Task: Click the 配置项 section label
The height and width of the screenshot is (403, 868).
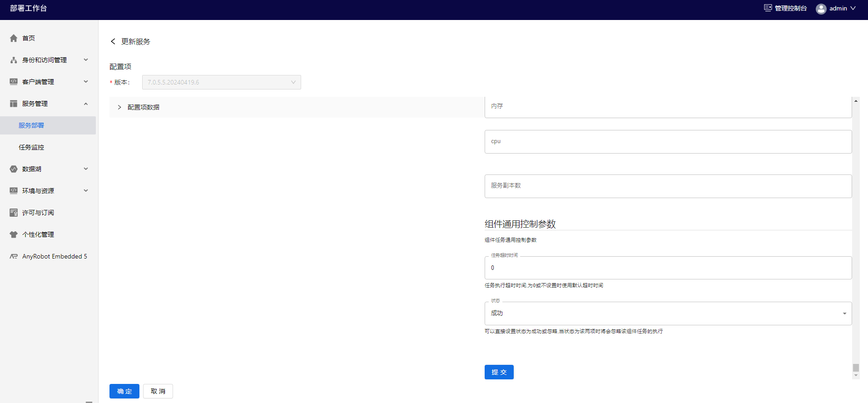Action: click(x=120, y=67)
